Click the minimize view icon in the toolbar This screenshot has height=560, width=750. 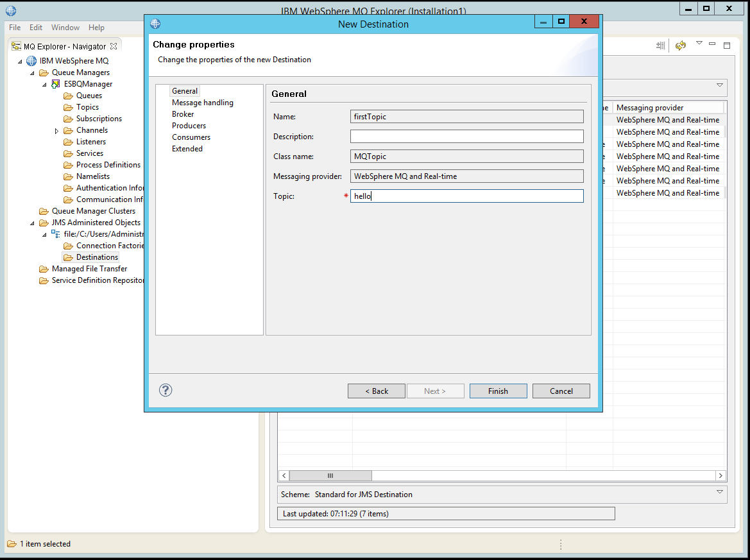[712, 46]
